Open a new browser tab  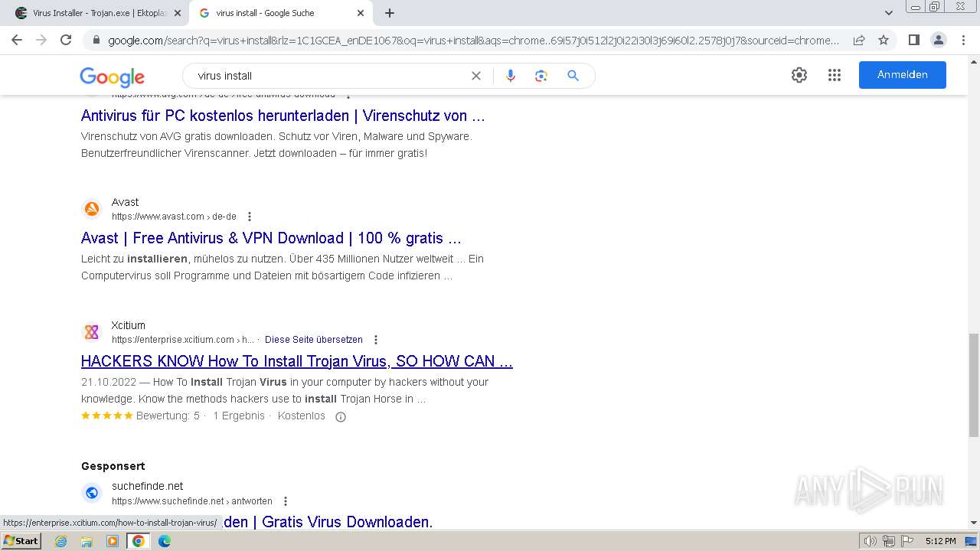390,13
